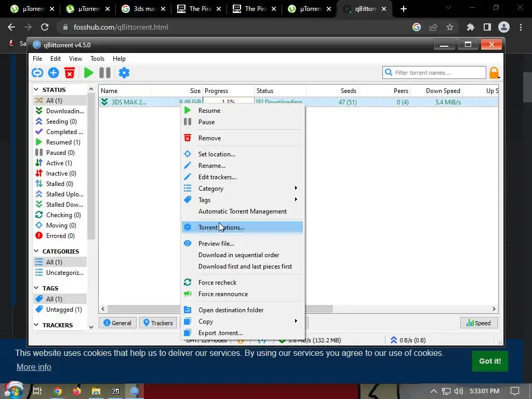Toggle Automatic Torrent Management
The image size is (532, 399).
click(x=242, y=211)
